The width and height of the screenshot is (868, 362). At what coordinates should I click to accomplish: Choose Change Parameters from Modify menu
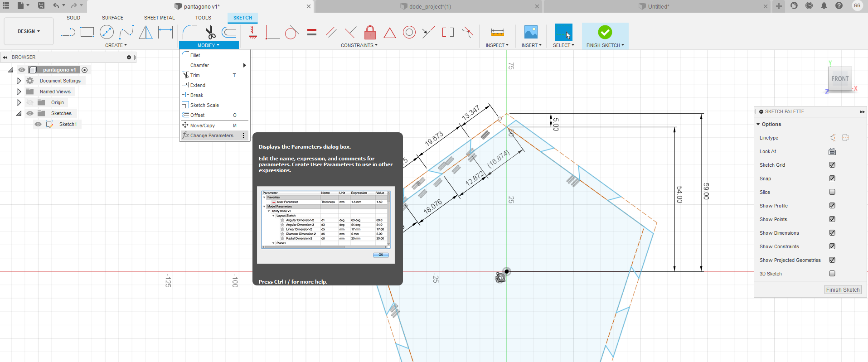tap(212, 135)
